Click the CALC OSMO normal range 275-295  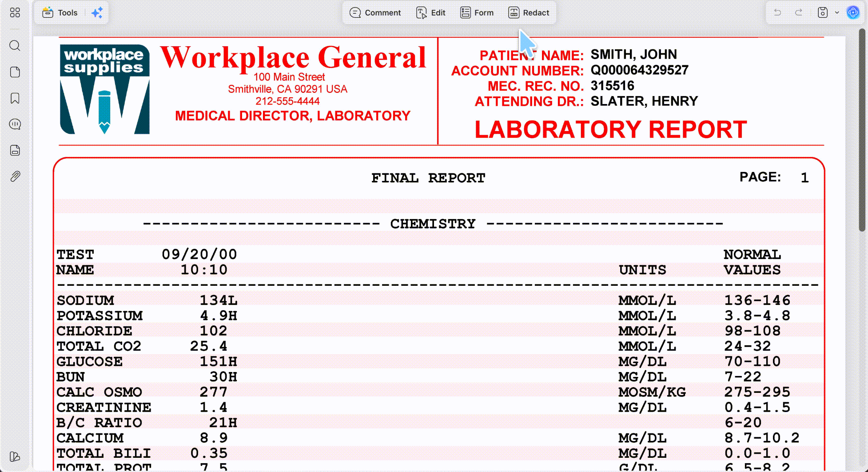(757, 392)
